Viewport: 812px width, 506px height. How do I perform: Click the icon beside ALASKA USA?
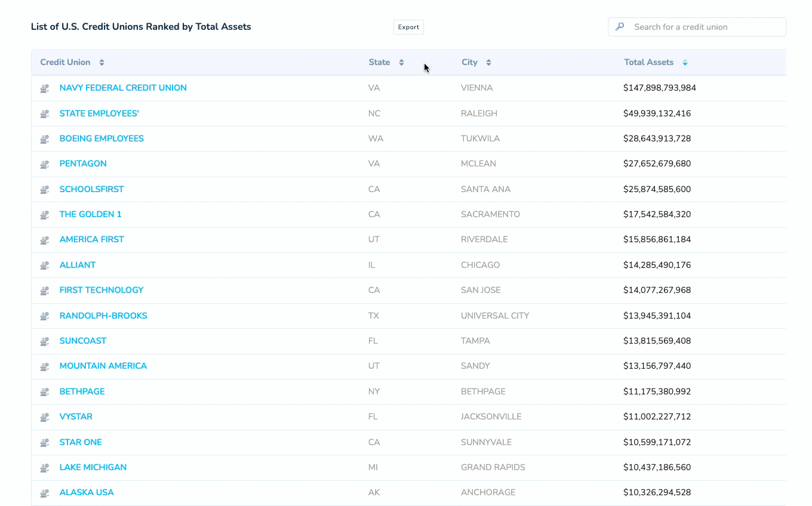(x=45, y=493)
